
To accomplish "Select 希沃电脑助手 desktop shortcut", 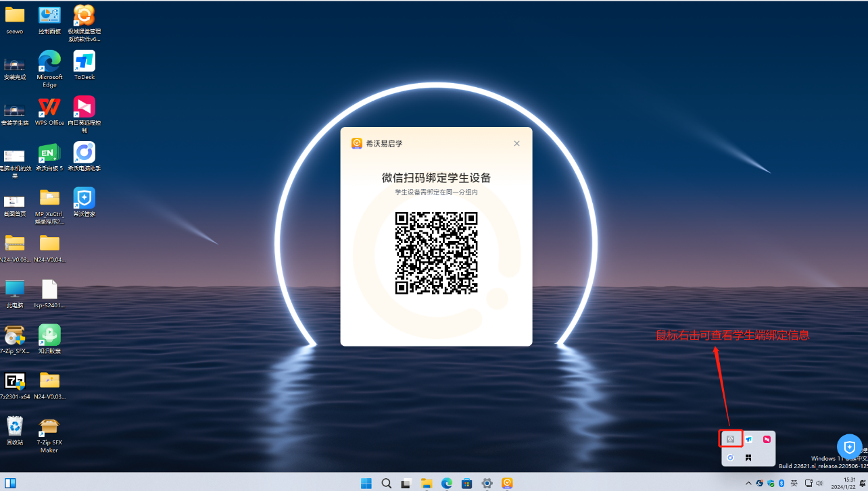I will pos(84,157).
